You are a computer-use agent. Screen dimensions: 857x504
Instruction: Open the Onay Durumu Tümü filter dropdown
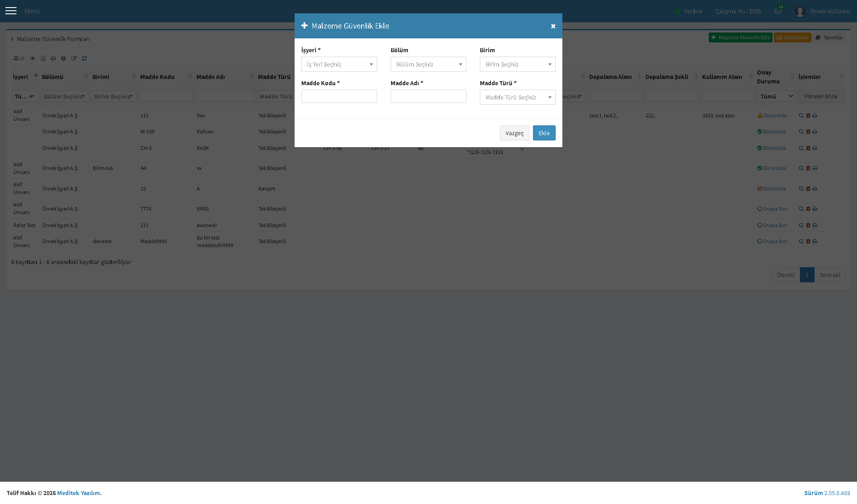[776, 96]
